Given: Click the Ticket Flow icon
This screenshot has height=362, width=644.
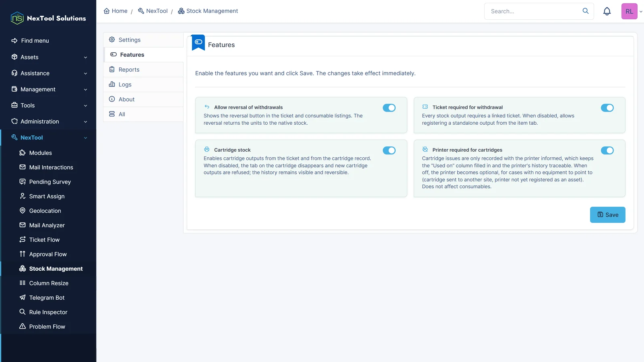Looking at the screenshot, I should [x=23, y=240].
